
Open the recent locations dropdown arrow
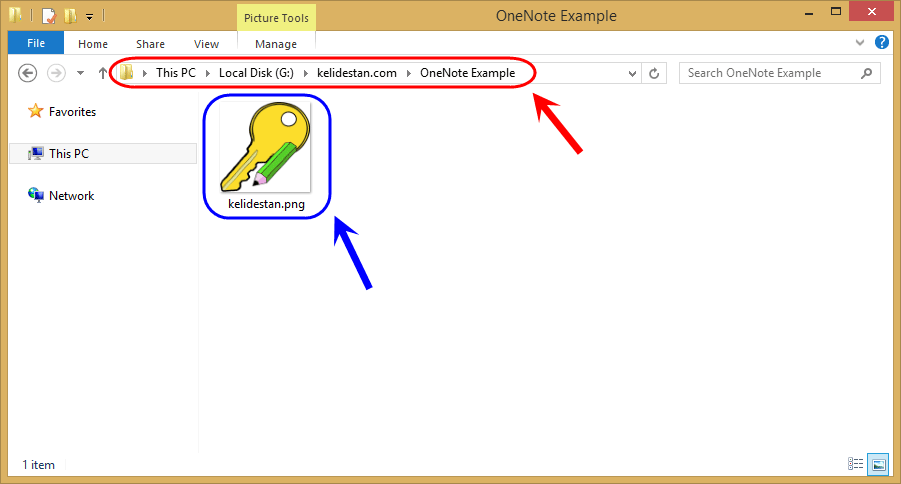pos(80,73)
